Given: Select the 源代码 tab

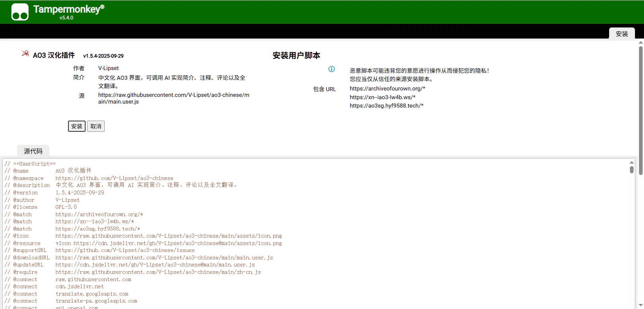Looking at the screenshot, I should click(33, 151).
